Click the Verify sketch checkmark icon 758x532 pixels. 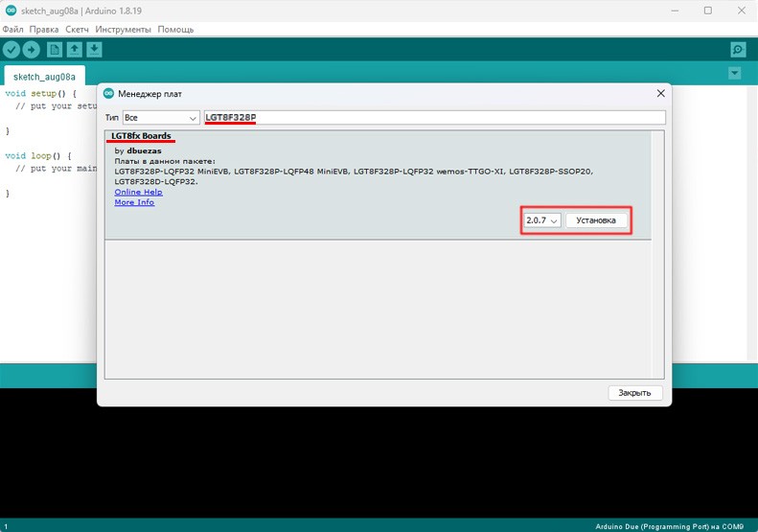coord(11,50)
